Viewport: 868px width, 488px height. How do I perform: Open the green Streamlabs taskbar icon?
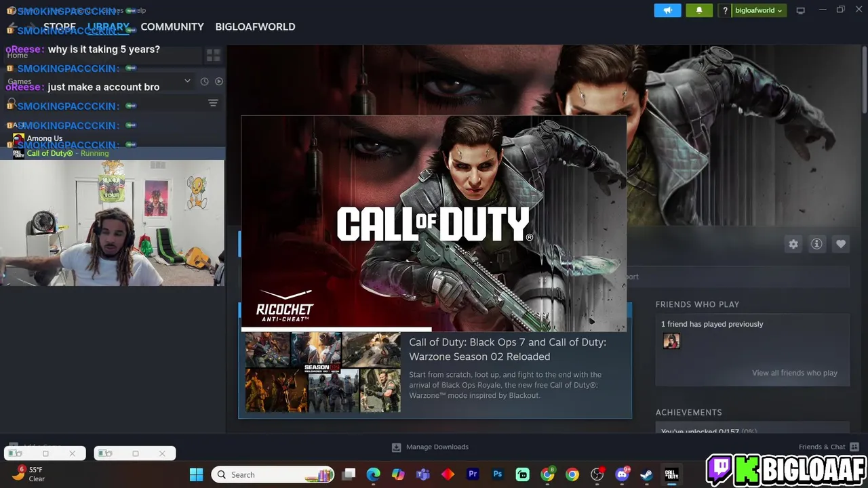pyautogui.click(x=522, y=474)
